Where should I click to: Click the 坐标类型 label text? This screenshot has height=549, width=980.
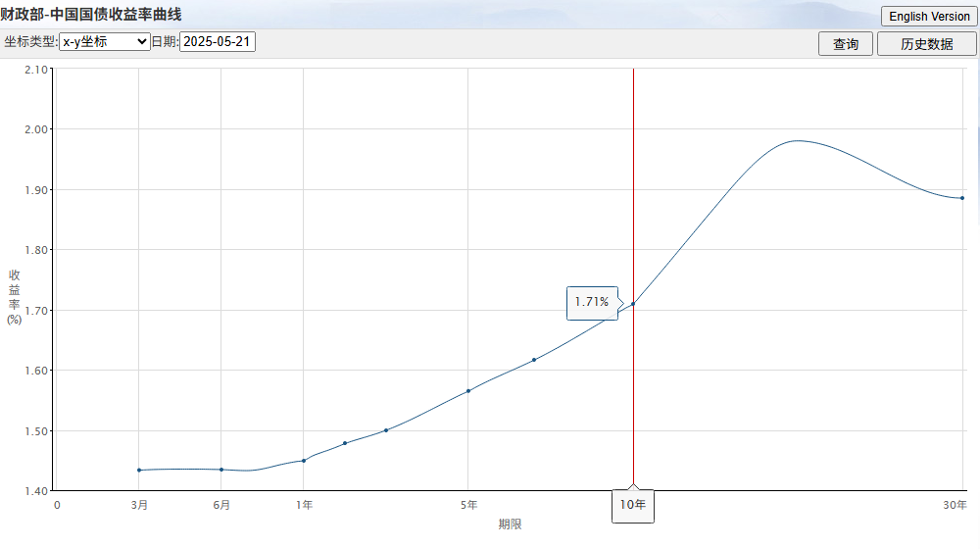pyautogui.click(x=30, y=42)
